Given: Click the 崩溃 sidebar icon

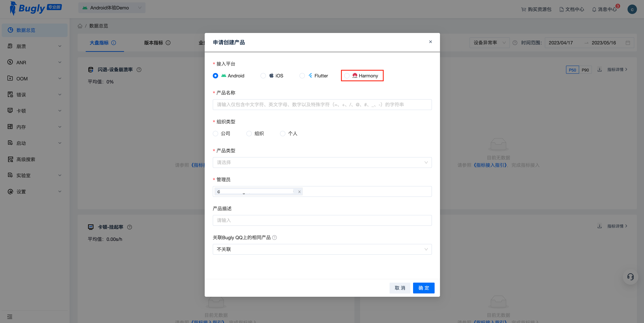Looking at the screenshot, I should [10, 46].
